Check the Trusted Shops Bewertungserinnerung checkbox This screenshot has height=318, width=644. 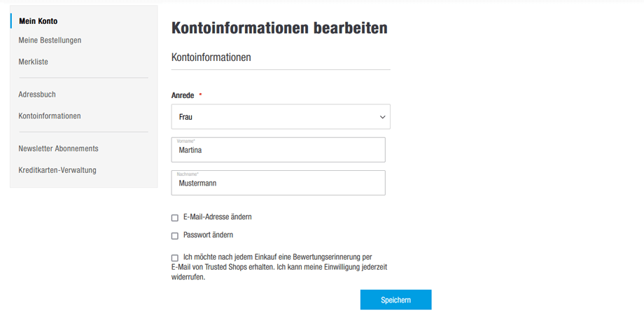[x=175, y=258]
